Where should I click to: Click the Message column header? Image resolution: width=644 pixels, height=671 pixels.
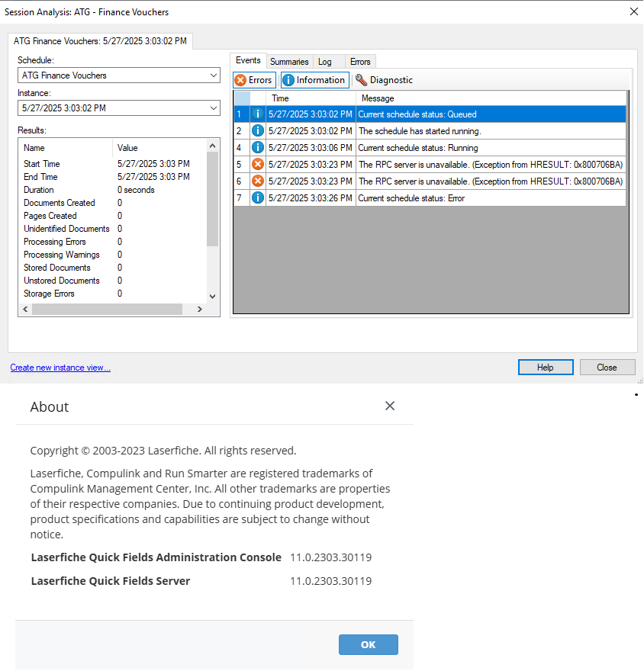491,98
